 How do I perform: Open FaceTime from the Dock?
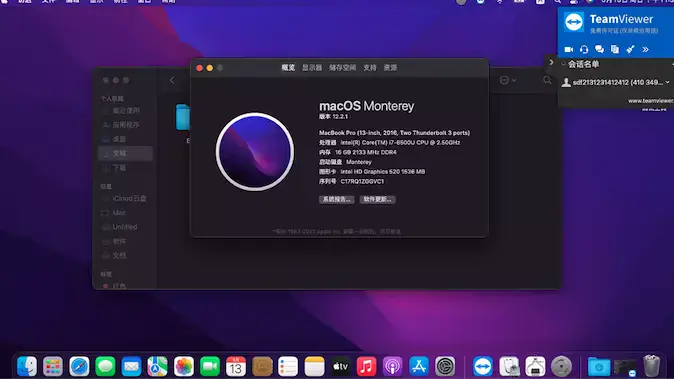coord(210,367)
